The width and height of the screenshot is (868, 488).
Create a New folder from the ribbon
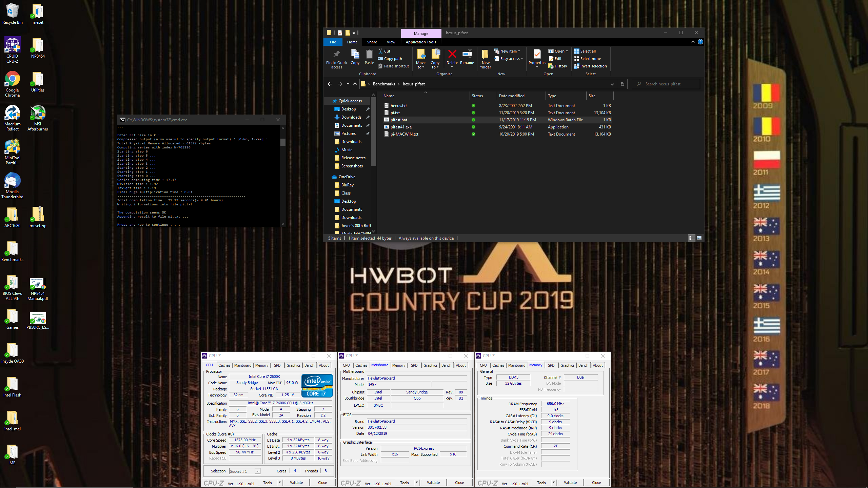point(486,59)
